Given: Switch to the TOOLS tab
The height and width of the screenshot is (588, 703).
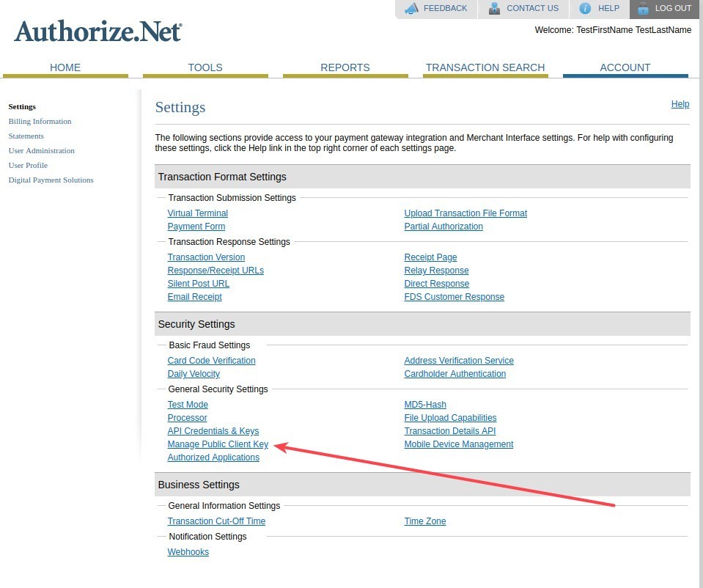Looking at the screenshot, I should coord(205,67).
